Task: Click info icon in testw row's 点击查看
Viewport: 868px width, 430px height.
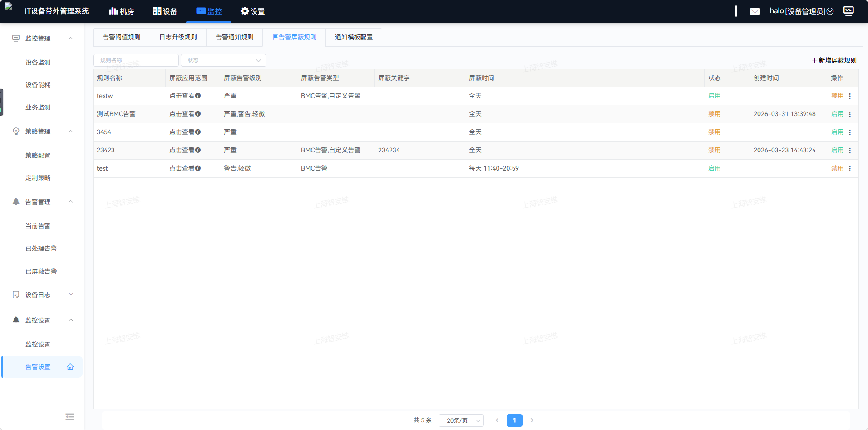Action: pos(198,96)
